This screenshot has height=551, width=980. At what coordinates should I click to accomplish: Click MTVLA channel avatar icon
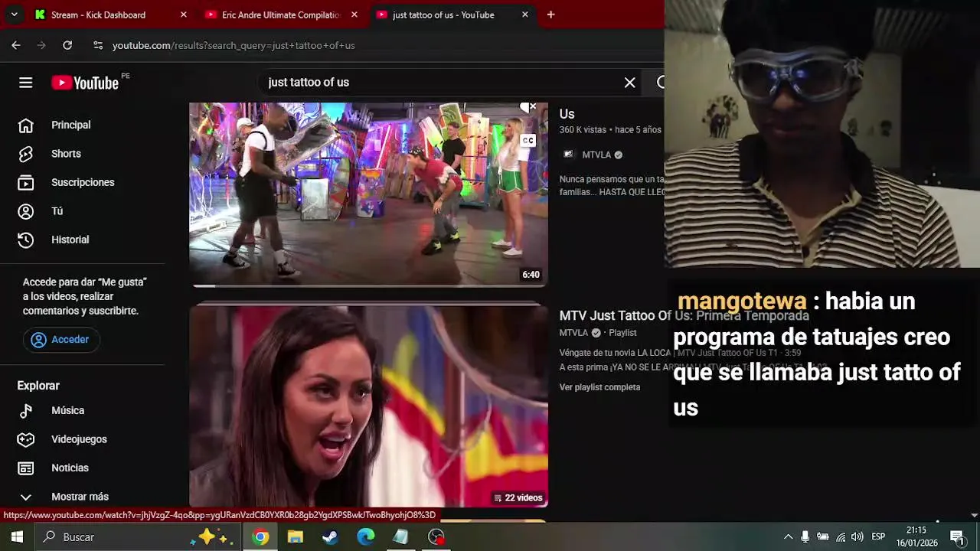pos(568,155)
